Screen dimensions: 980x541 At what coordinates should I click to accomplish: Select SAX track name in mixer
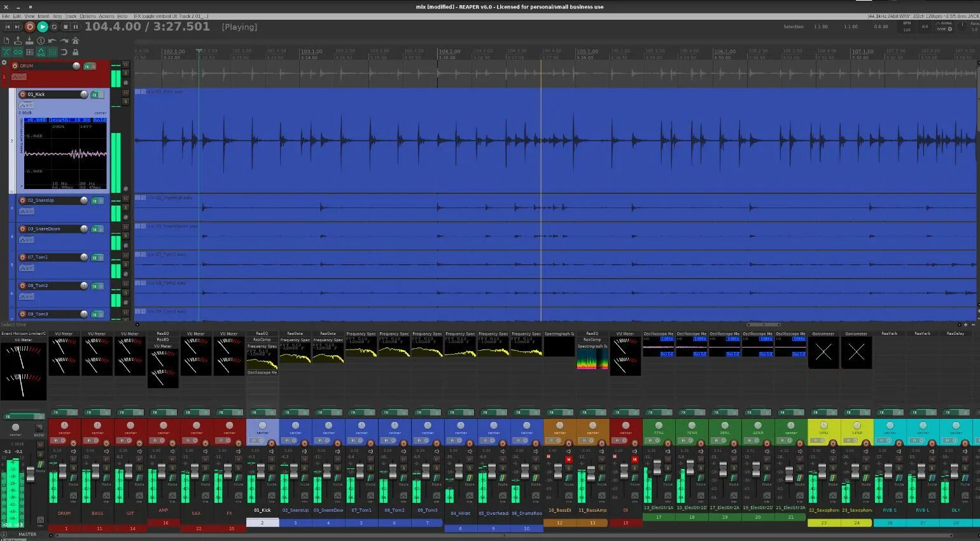tap(196, 513)
